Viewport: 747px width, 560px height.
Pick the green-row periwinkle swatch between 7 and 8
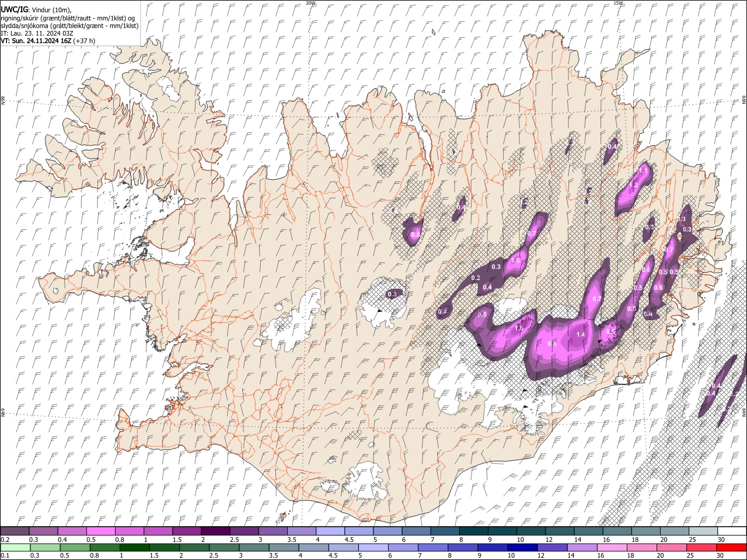(433, 547)
